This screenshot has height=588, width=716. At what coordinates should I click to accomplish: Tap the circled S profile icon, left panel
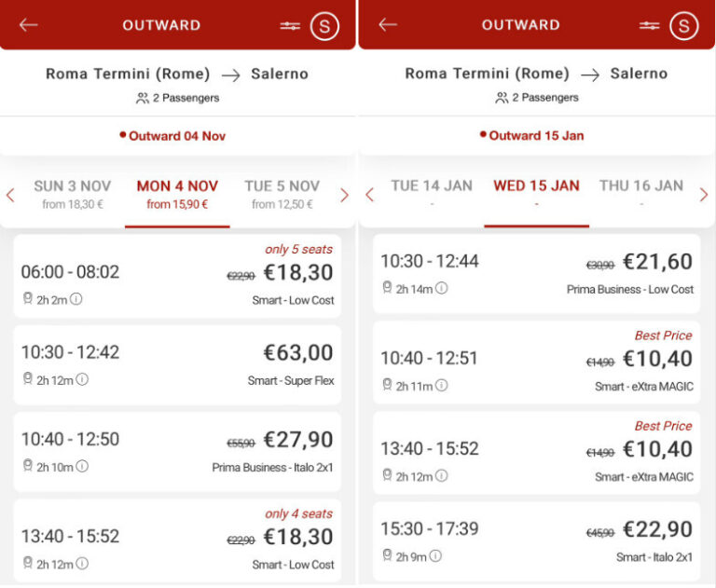[324, 26]
